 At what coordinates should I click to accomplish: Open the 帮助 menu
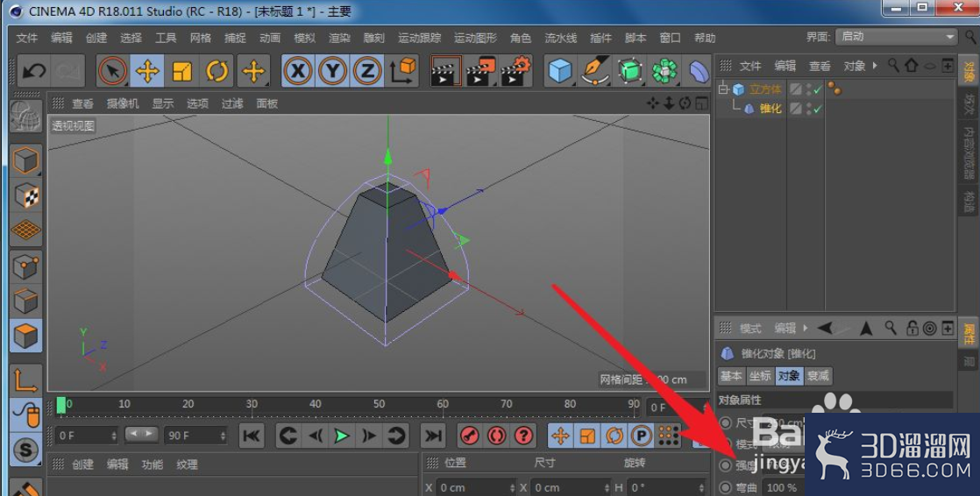705,38
